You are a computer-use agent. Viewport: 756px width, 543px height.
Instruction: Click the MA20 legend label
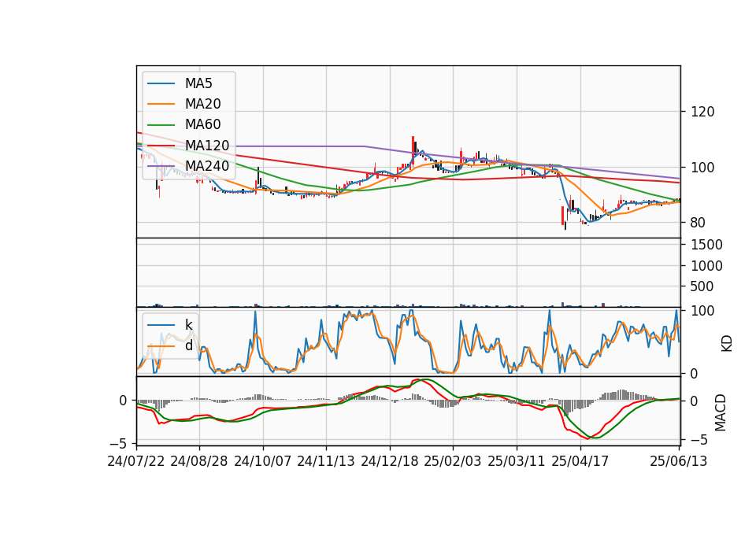[x=203, y=104]
